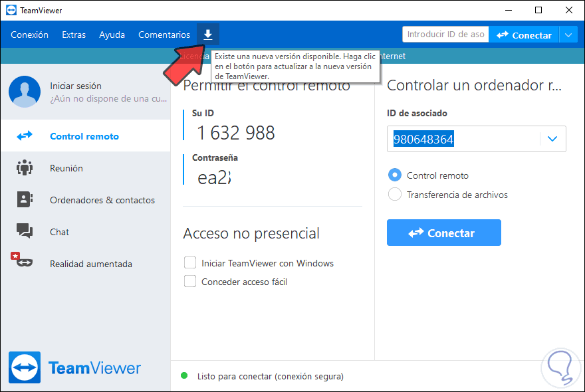Click the Introducir ID de asociado field
This screenshot has height=392, width=585.
tap(445, 35)
